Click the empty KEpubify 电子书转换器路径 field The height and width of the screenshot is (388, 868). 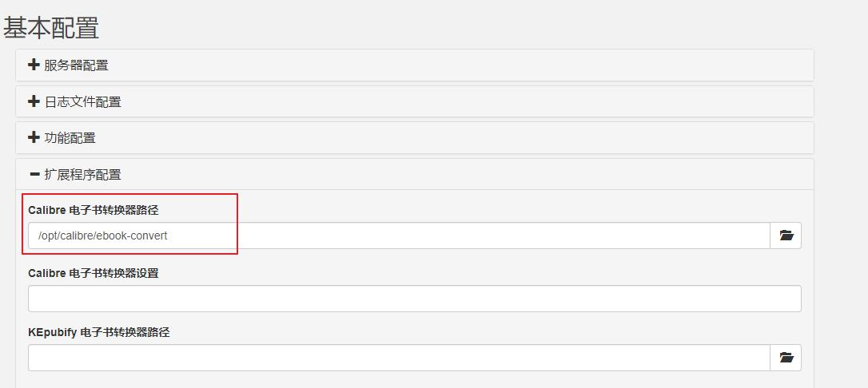click(398, 358)
